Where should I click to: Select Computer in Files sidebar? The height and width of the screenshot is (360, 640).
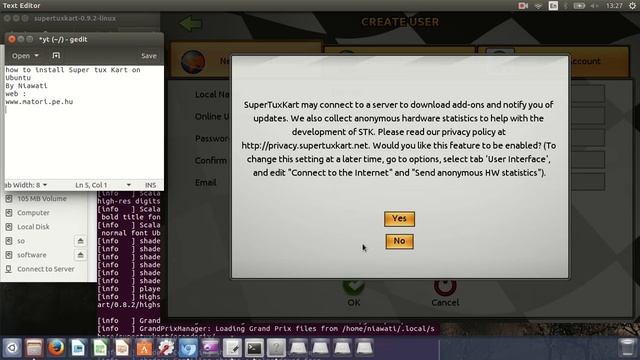[33, 213]
